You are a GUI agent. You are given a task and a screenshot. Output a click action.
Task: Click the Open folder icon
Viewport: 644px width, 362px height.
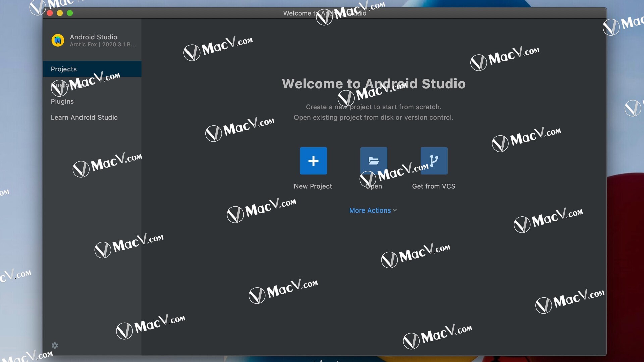coord(374,161)
